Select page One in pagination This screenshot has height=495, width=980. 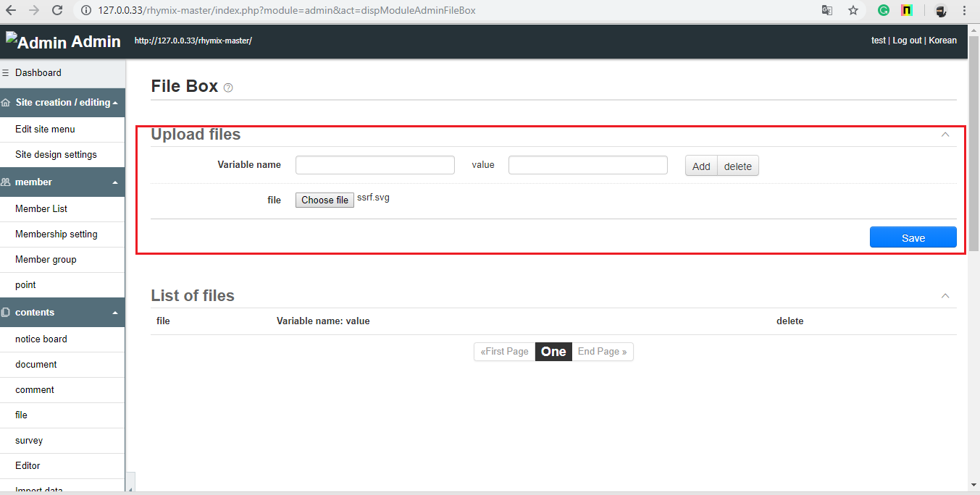pyautogui.click(x=553, y=352)
